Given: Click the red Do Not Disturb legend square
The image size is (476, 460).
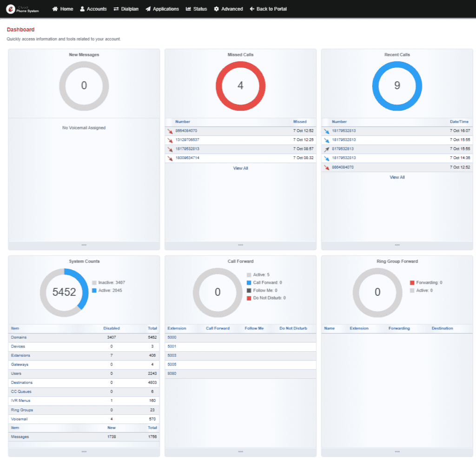Looking at the screenshot, I should tap(249, 298).
